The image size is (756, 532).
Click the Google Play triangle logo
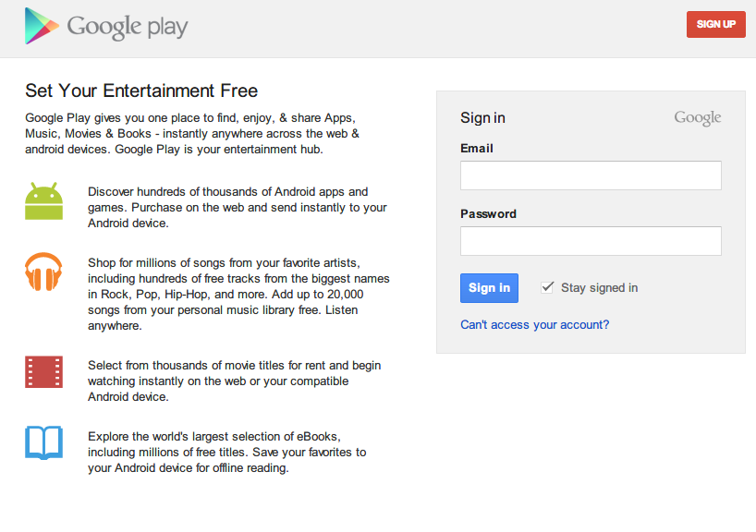coord(41,26)
